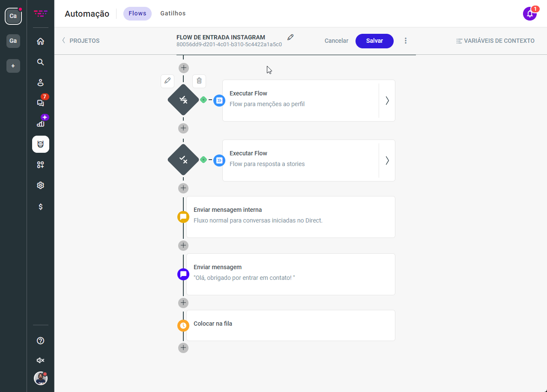Open the Colocar na fila card
This screenshot has height=392, width=547.
(x=290, y=326)
